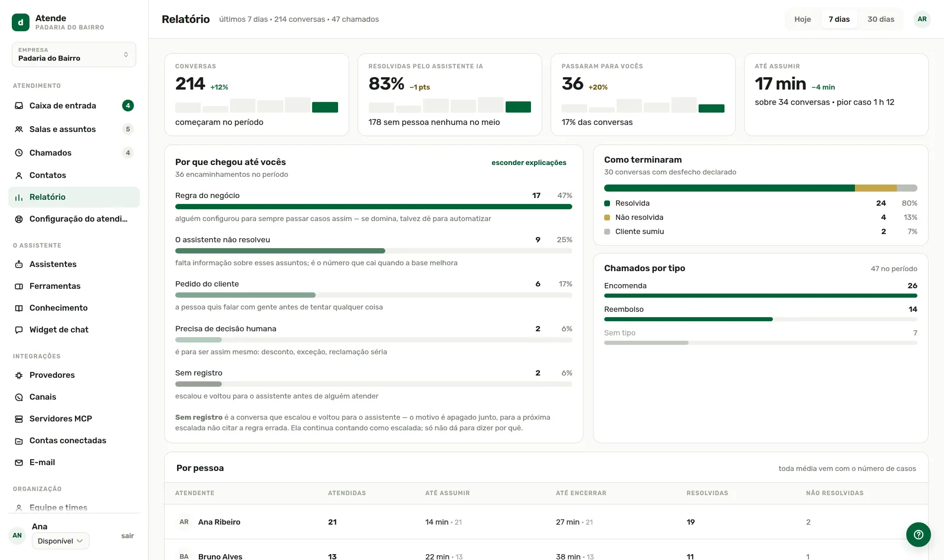Click the Relatório bar chart icon
Screen dimensions: 944x560
19,197
